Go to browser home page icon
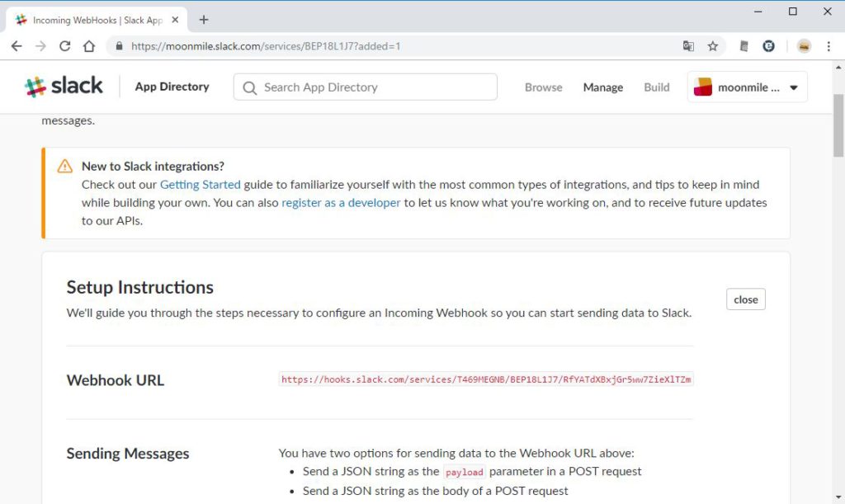845x504 pixels. point(89,46)
